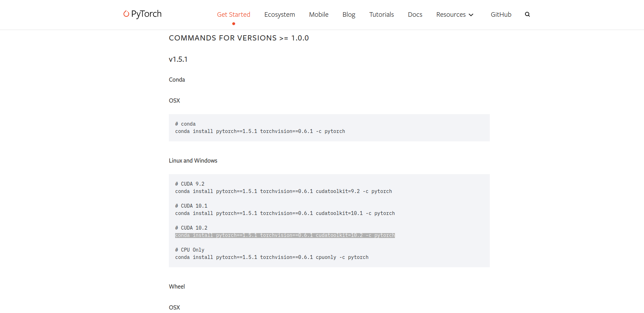Open the search magnifier icon

(527, 14)
